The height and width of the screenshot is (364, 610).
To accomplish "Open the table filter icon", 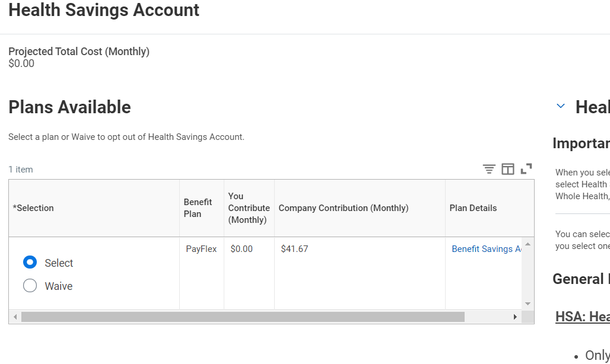I will point(489,170).
